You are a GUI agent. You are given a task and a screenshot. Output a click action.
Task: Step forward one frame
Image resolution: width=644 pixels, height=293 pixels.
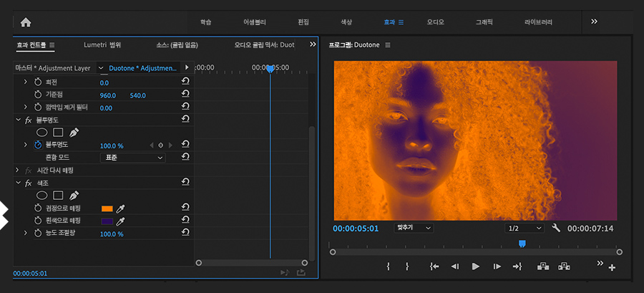[x=497, y=266]
